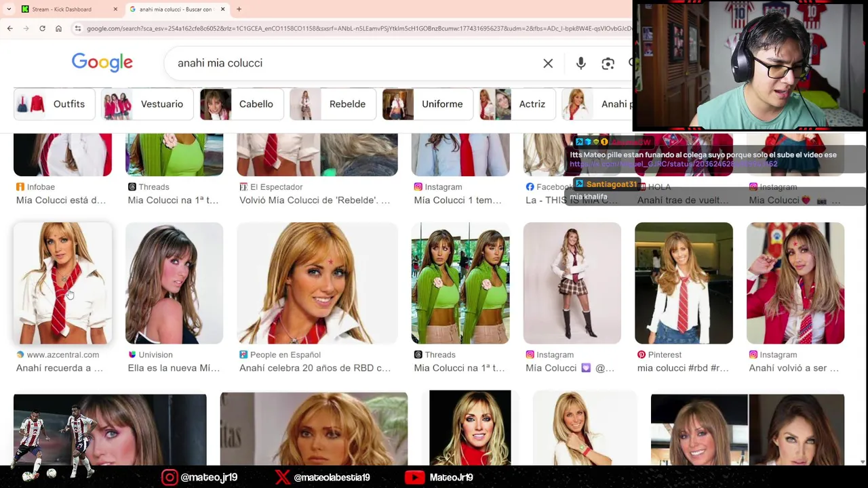Click the Google logo
868x488 pixels.
[x=102, y=62]
